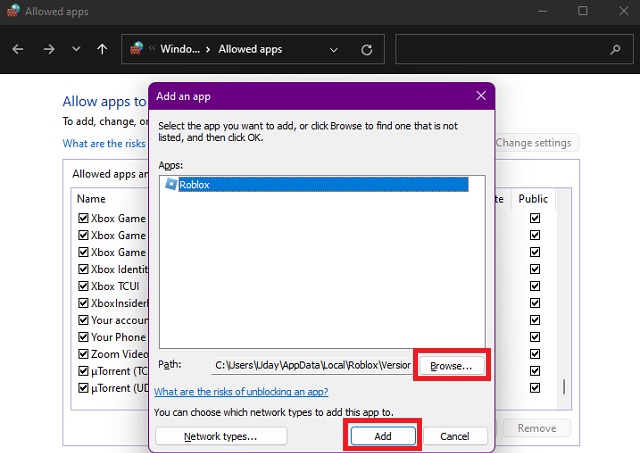Click the Allowed apps breadcrumb segment
Screen dimensions: 640x453
click(250, 49)
